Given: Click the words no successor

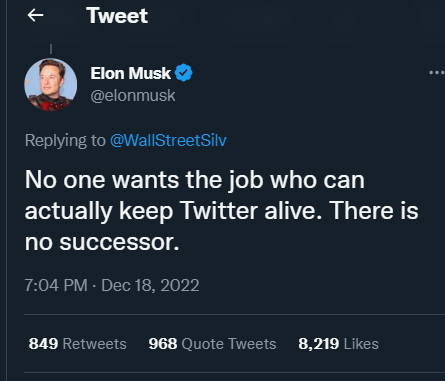Looking at the screenshot, I should [102, 242].
